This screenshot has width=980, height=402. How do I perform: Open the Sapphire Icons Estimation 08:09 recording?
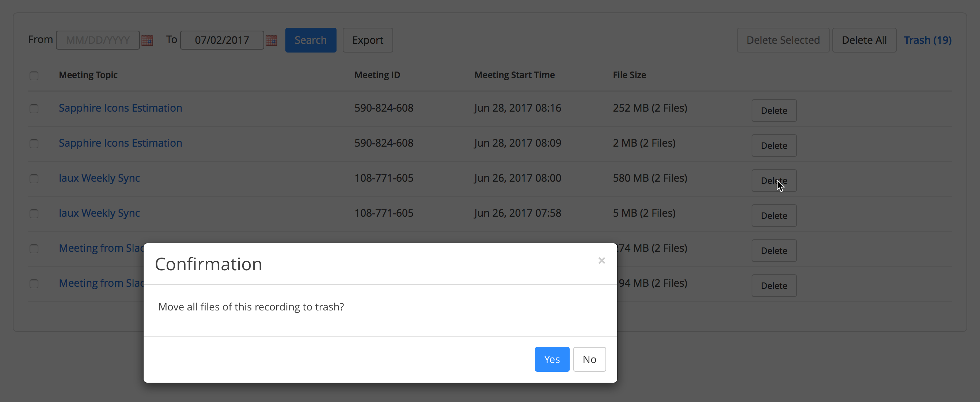click(x=120, y=143)
